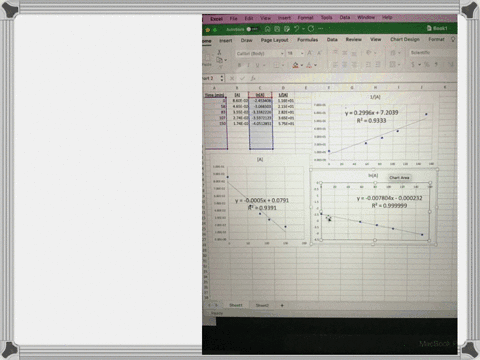The image size is (480, 360).
Task: Open the Tools menu in the macOS menu bar
Action: click(326, 17)
